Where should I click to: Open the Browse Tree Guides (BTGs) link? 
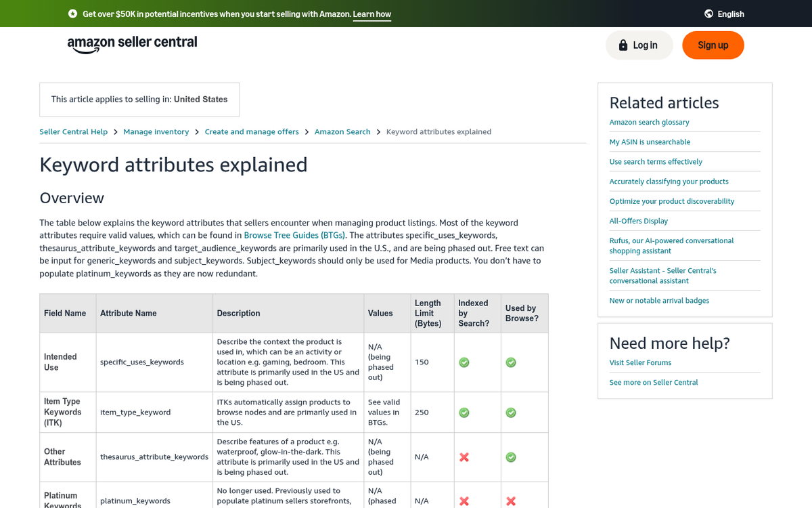pyautogui.click(x=294, y=235)
